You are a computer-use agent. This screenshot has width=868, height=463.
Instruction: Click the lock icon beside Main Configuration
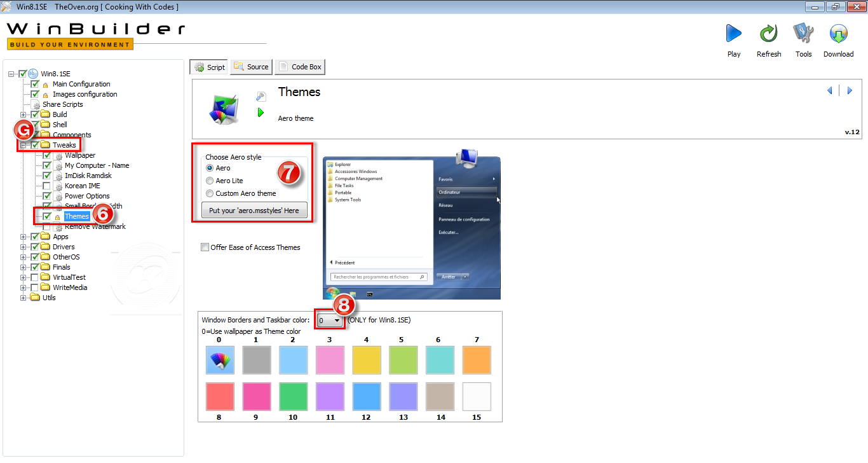click(46, 85)
